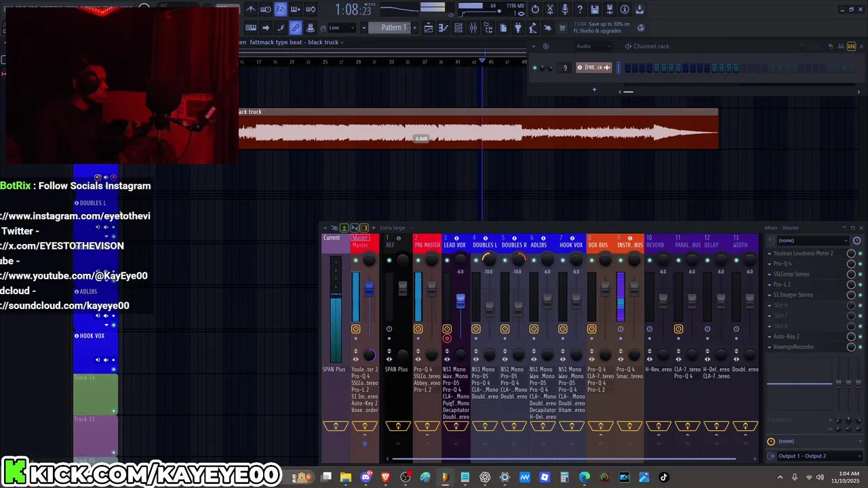
Task: Click the microphone recording icon in toolbar
Action: point(565,9)
